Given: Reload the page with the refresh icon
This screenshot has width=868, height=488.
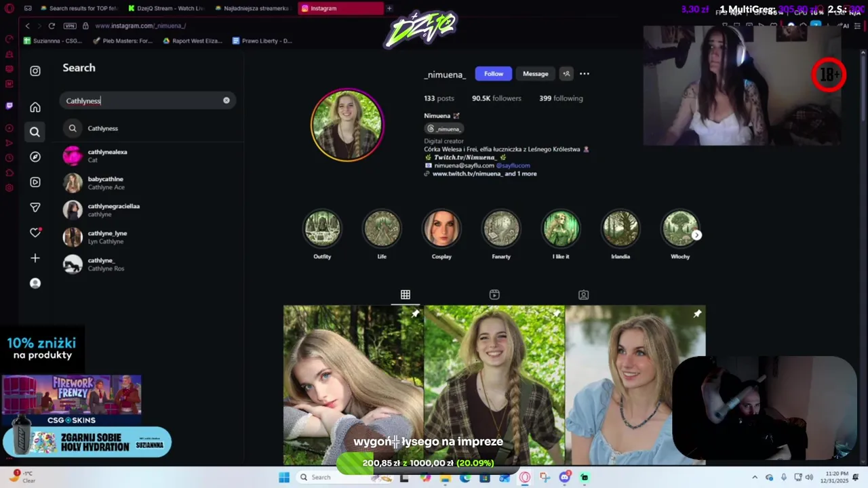Looking at the screenshot, I should [x=52, y=26].
